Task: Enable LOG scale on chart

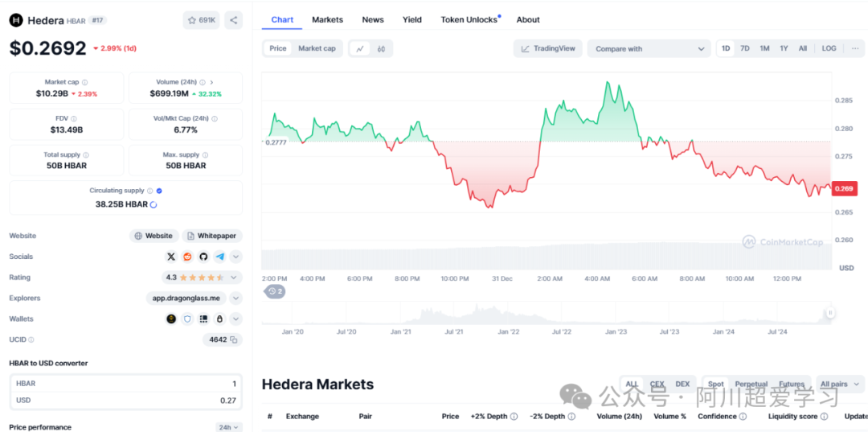Action: [829, 49]
